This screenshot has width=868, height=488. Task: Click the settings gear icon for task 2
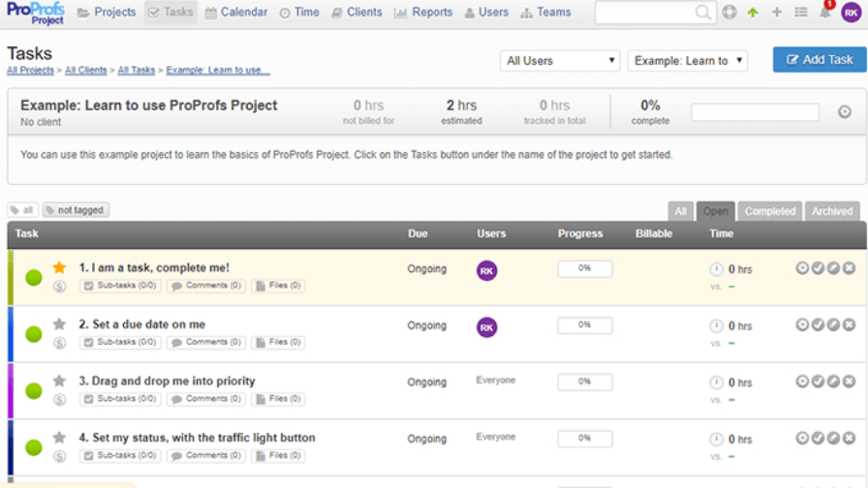click(802, 324)
